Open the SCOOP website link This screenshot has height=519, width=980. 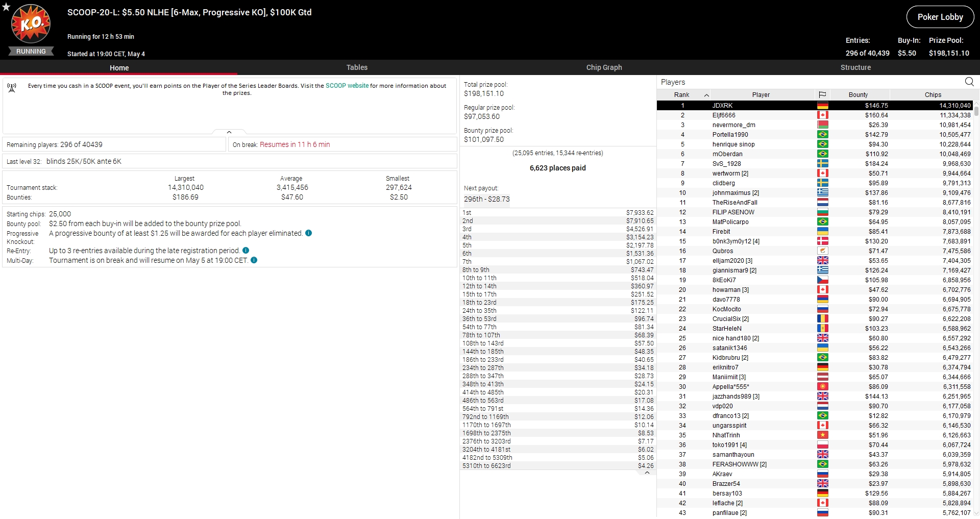point(347,86)
